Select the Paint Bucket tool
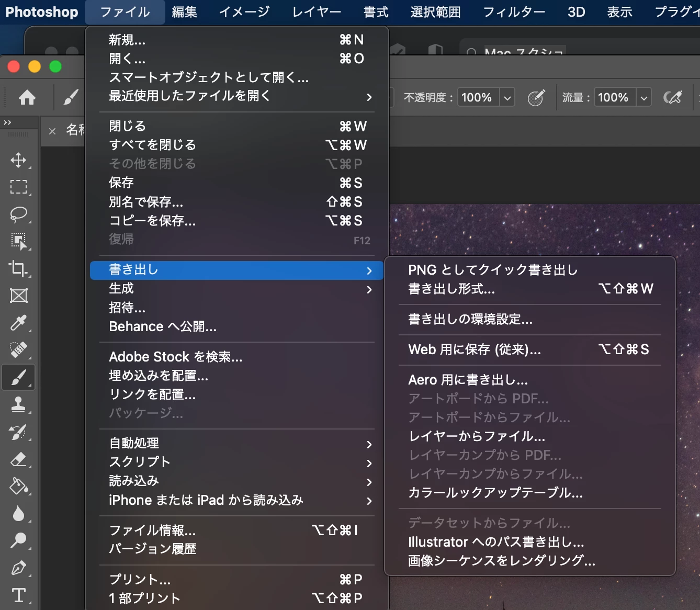This screenshot has width=700, height=610. pyautogui.click(x=18, y=487)
